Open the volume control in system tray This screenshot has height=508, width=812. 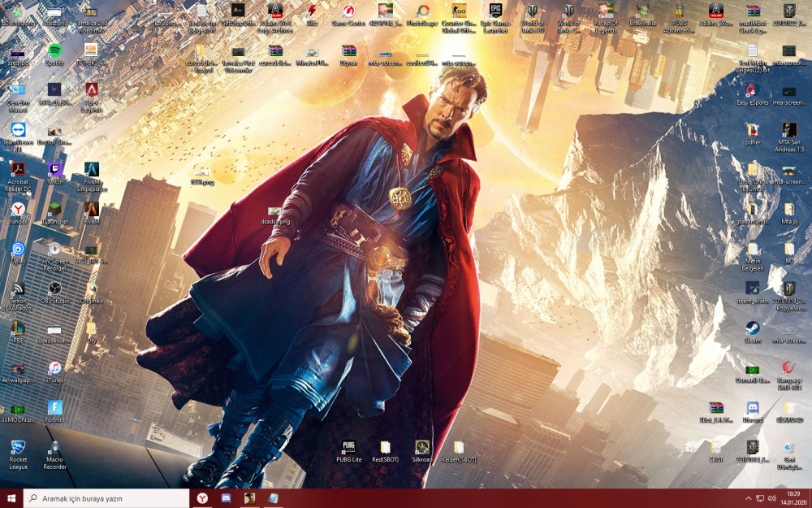772,498
